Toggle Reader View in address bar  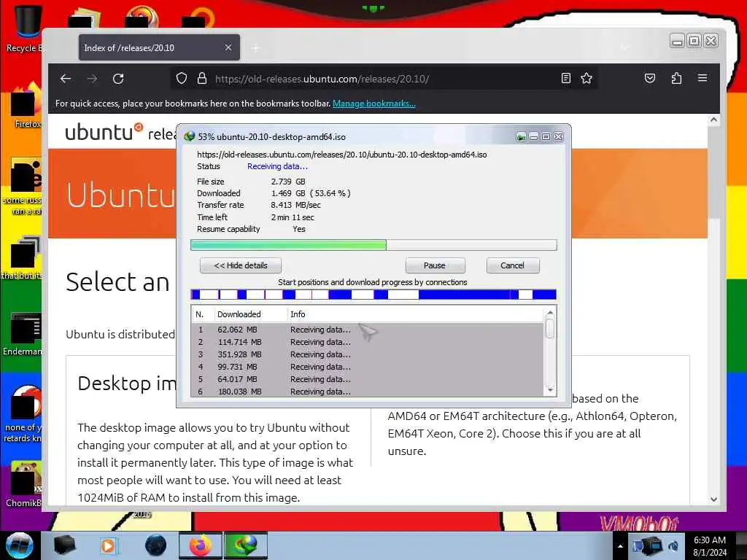[x=566, y=79]
